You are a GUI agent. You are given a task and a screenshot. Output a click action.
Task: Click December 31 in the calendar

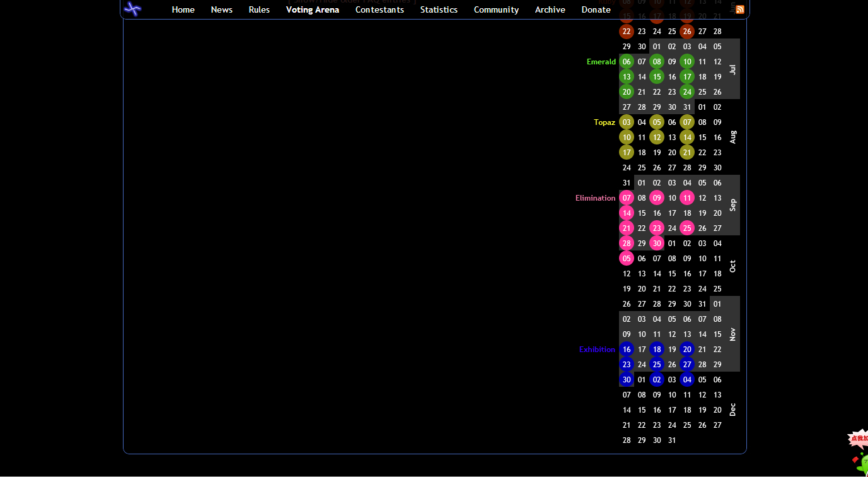click(672, 440)
